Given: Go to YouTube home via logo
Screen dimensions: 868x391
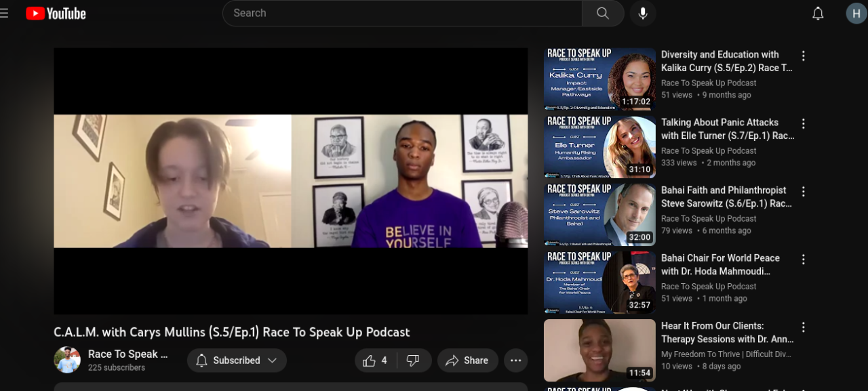Looking at the screenshot, I should coord(56,14).
